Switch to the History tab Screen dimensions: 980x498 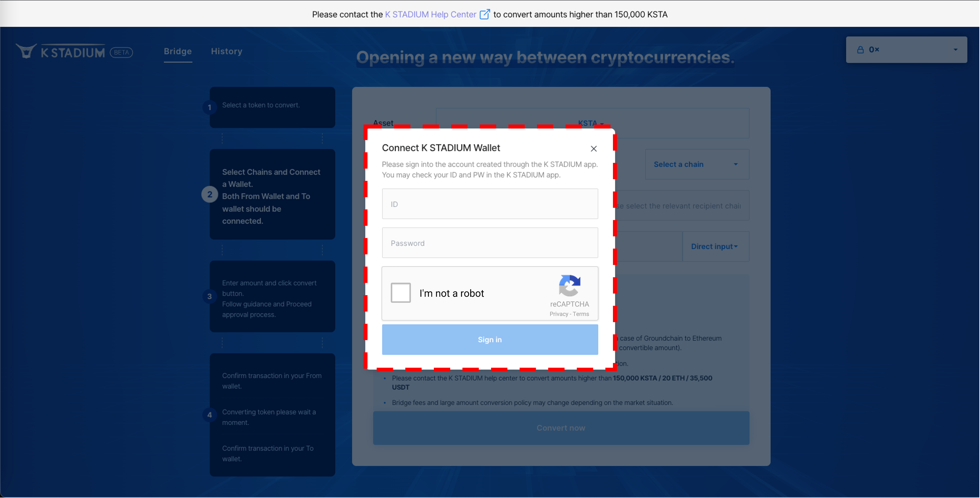pyautogui.click(x=226, y=51)
